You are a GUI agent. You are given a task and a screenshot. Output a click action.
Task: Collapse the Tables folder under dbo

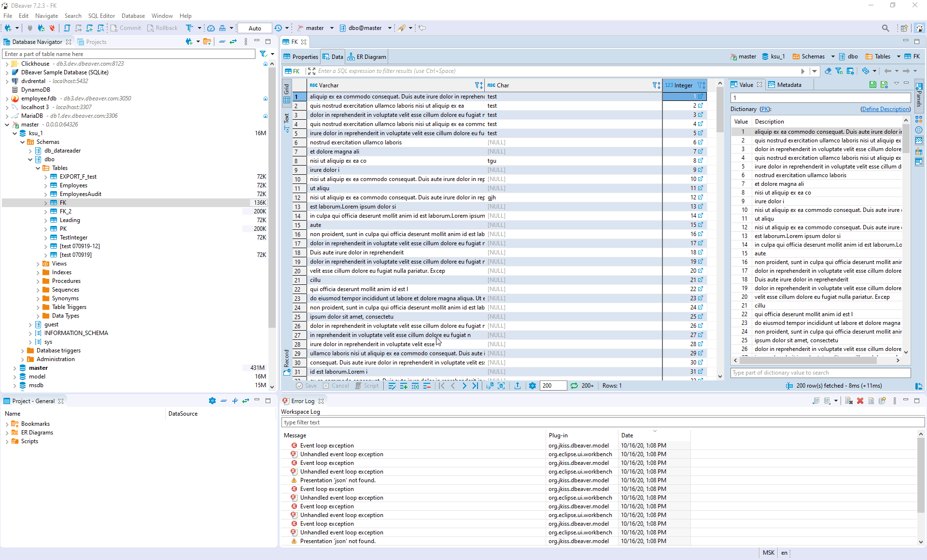pos(38,168)
